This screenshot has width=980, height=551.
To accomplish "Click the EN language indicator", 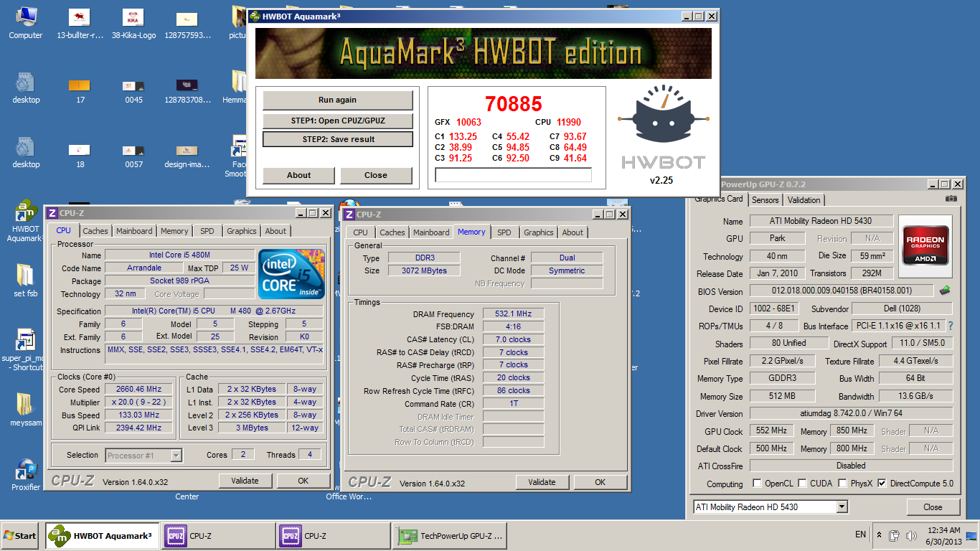I will (860, 535).
